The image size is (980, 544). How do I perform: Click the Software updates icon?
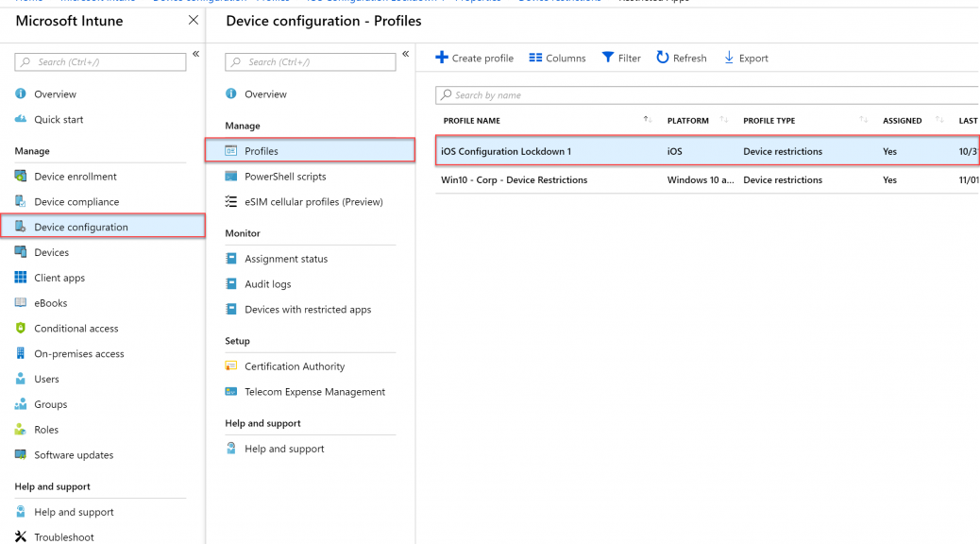[x=21, y=454]
